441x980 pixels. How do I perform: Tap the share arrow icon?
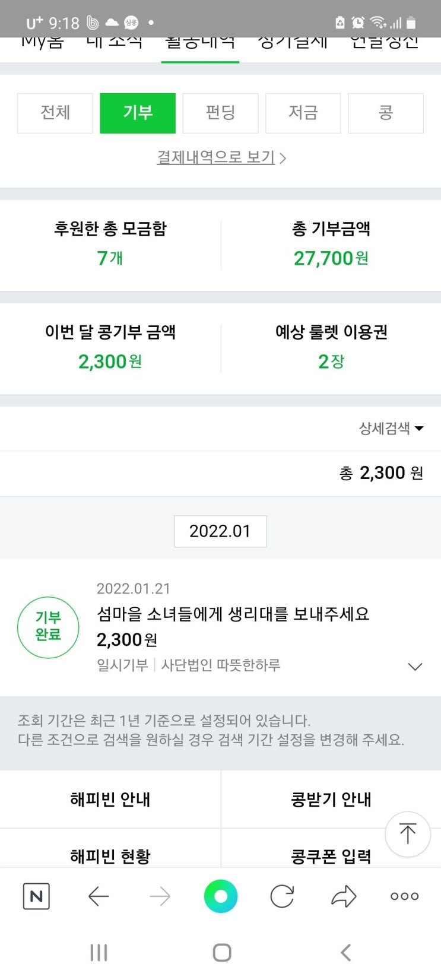(343, 896)
